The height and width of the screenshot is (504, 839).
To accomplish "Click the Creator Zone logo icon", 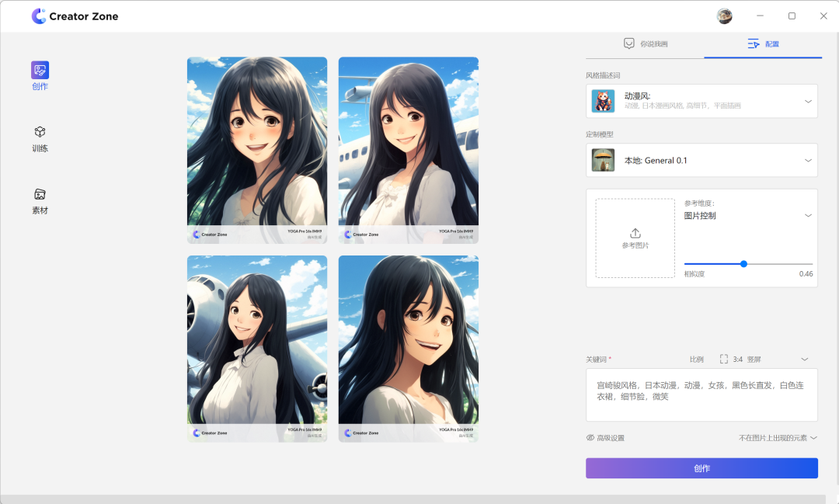I will click(x=39, y=16).
